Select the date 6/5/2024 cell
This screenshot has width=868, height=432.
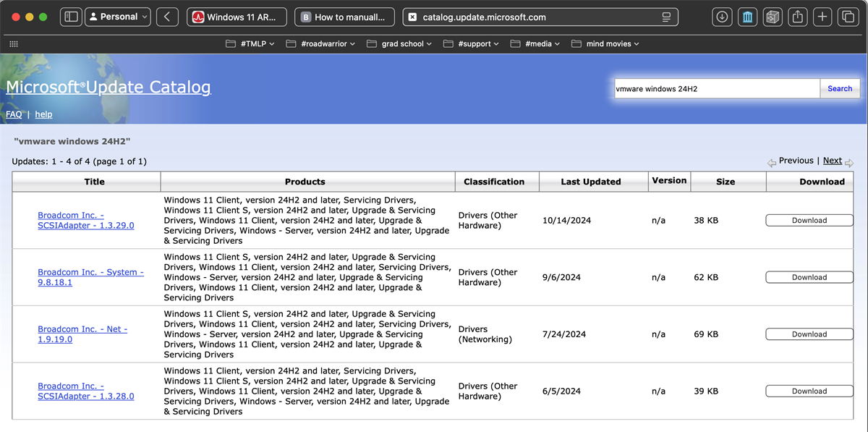click(561, 391)
